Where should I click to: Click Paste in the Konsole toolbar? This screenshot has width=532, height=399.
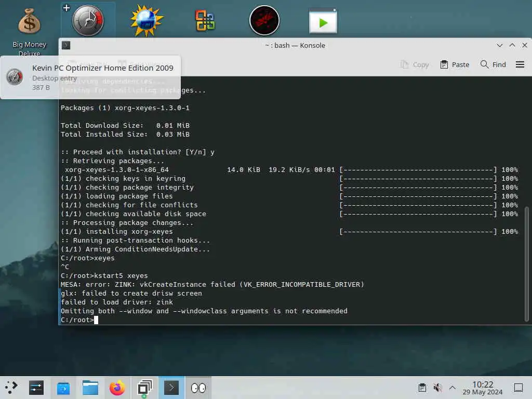pyautogui.click(x=455, y=64)
